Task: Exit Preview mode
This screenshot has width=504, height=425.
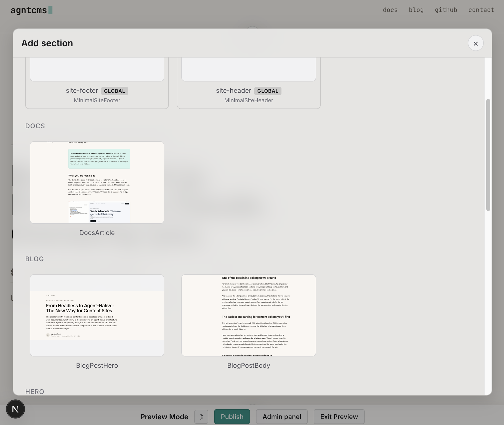Action: pyautogui.click(x=339, y=417)
